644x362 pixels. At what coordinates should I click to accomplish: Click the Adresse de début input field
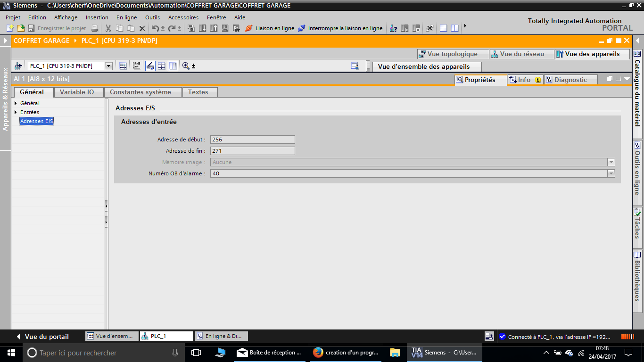252,140
